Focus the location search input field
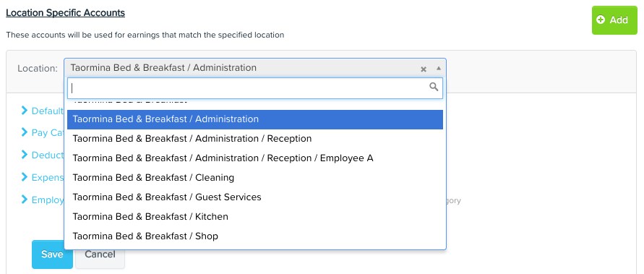The height and width of the screenshot is (274, 644). 255,88
